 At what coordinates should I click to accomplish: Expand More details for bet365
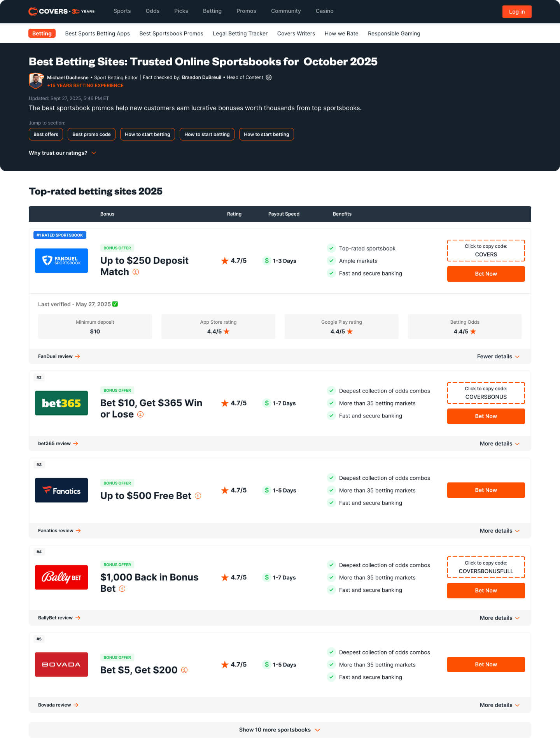(500, 444)
